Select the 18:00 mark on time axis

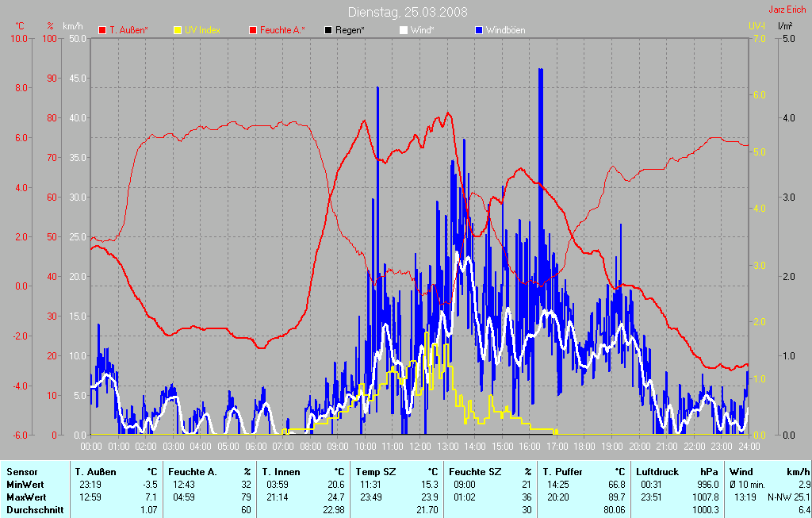584,445
